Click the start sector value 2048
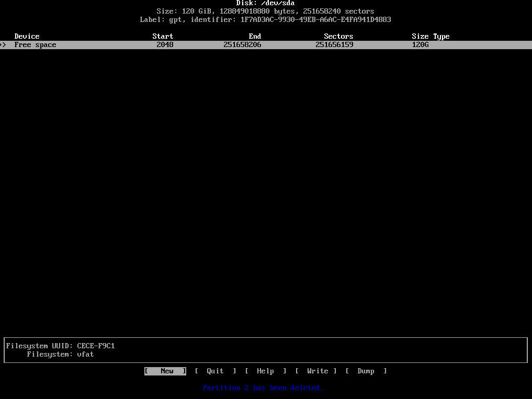 (165, 45)
